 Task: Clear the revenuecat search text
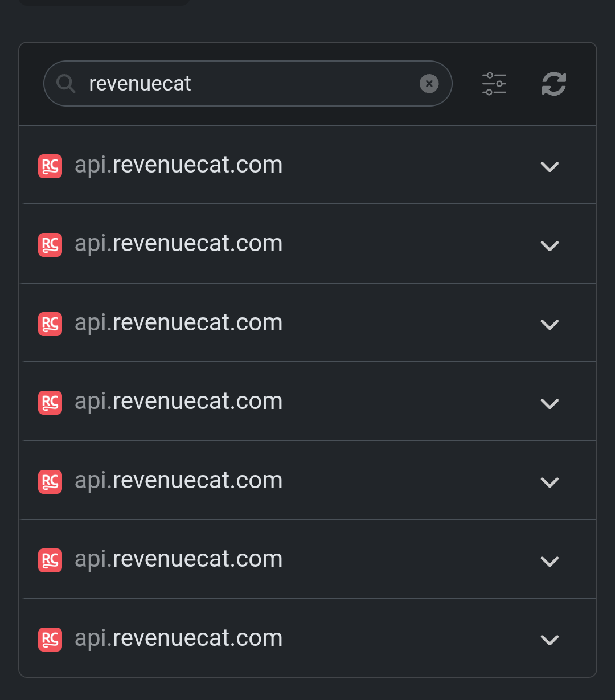tap(429, 84)
